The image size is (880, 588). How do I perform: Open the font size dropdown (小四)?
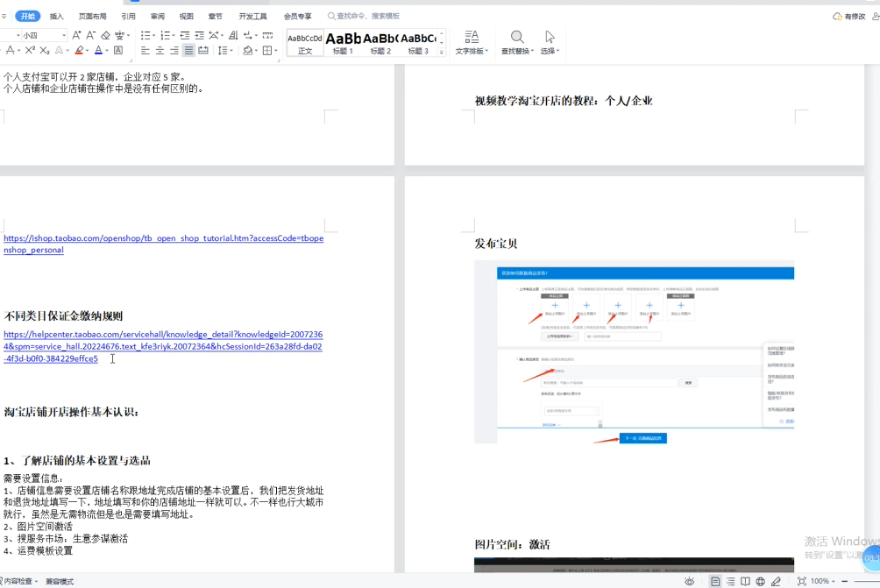pos(63,35)
